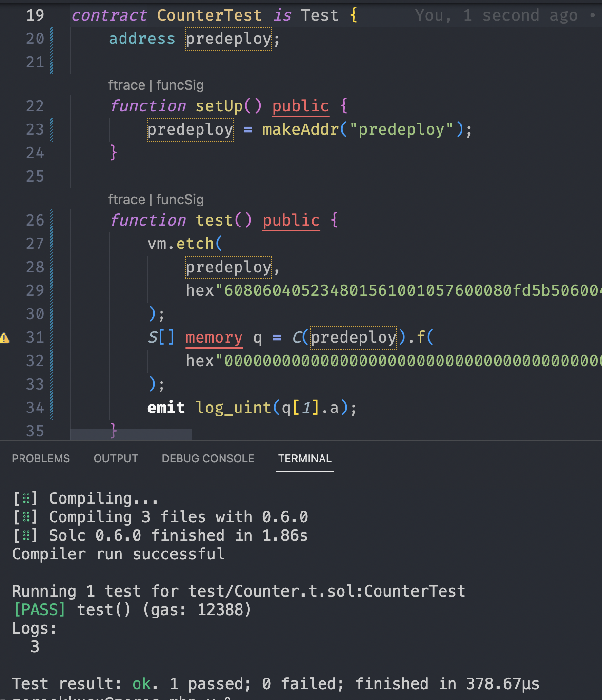This screenshot has width=602, height=700.
Task: Click 'makeAddr' call on line 23
Action: [301, 129]
